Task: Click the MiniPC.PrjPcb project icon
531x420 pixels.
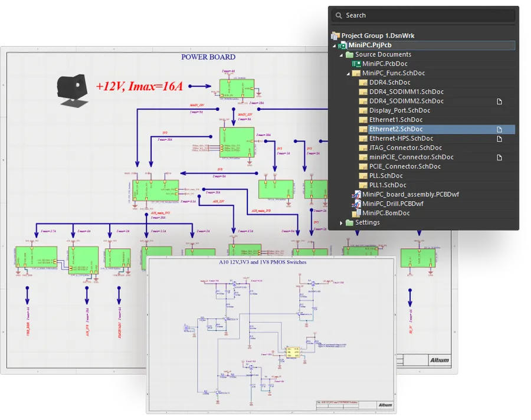Action: click(x=342, y=45)
